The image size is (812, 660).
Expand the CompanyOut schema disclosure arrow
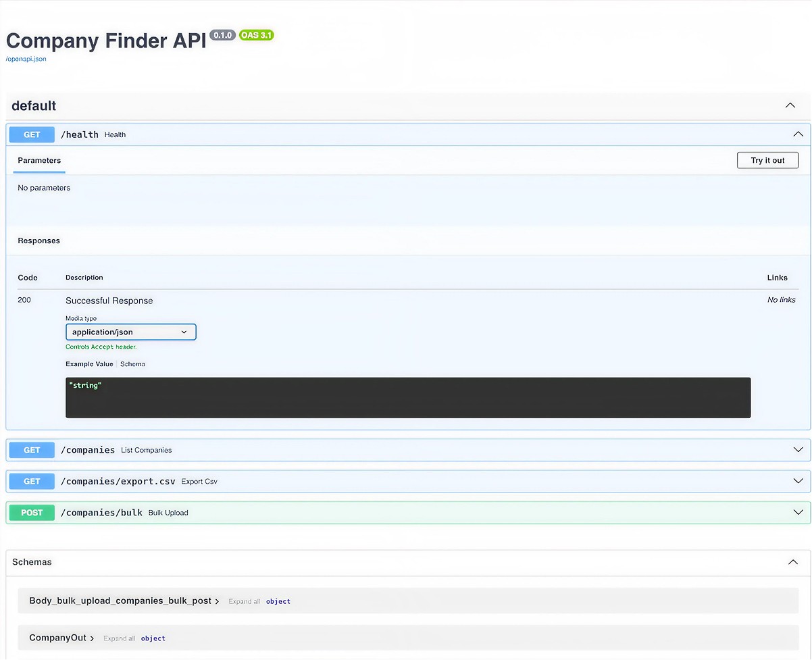[93, 638]
